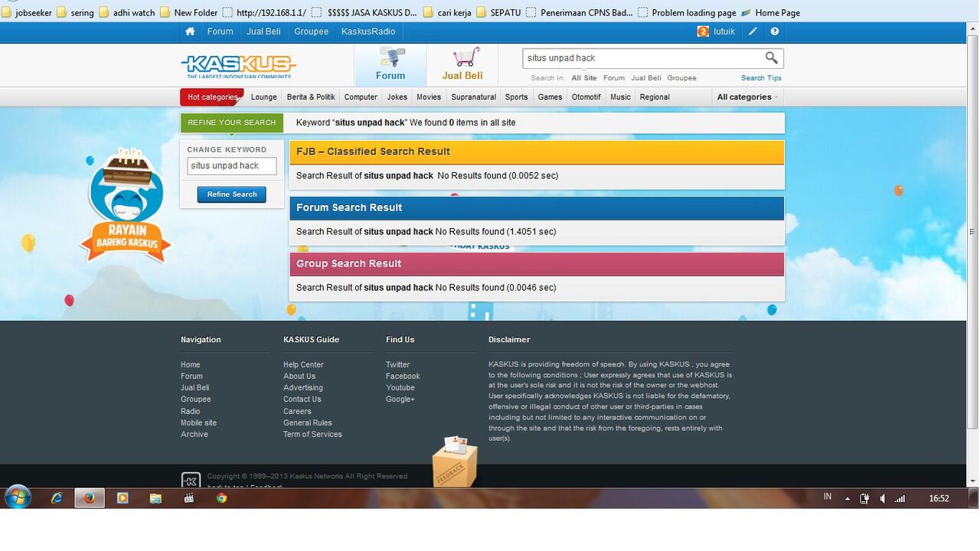
Task: Open Term of Services footer link
Action: 312,435
